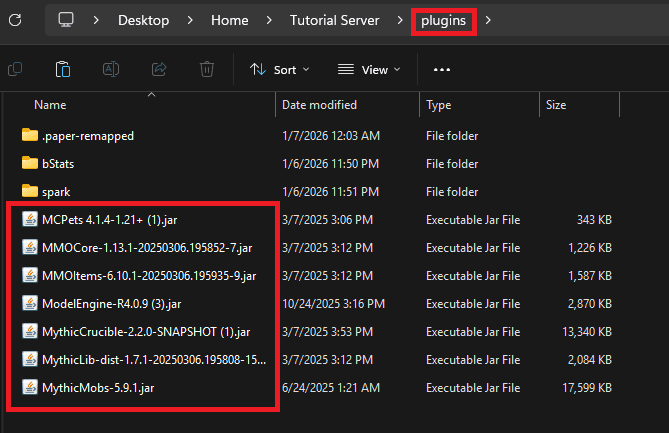Click the bStats folder icon
The width and height of the screenshot is (669, 433).
[x=30, y=163]
